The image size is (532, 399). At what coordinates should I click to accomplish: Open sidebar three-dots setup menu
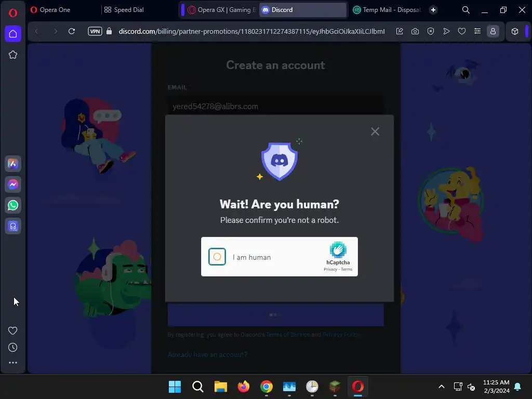click(13, 363)
